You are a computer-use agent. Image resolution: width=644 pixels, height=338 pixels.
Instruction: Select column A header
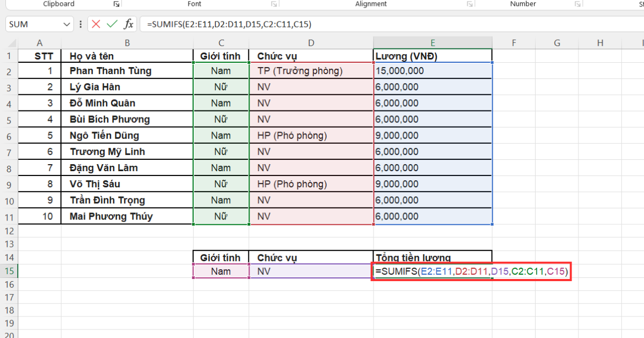click(x=40, y=43)
